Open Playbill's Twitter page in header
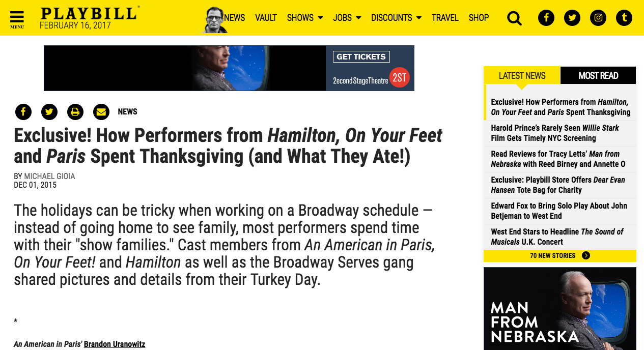This screenshot has width=644, height=350. [572, 18]
